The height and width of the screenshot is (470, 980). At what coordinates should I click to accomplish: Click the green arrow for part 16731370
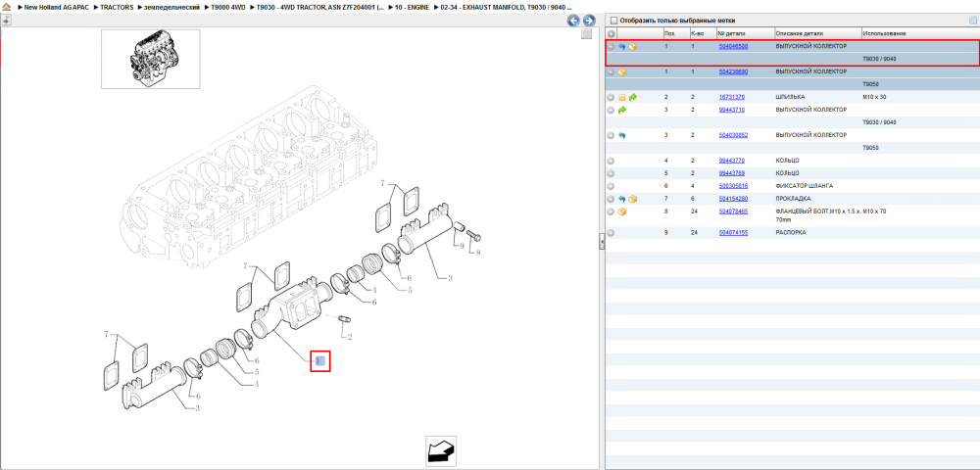(632, 97)
